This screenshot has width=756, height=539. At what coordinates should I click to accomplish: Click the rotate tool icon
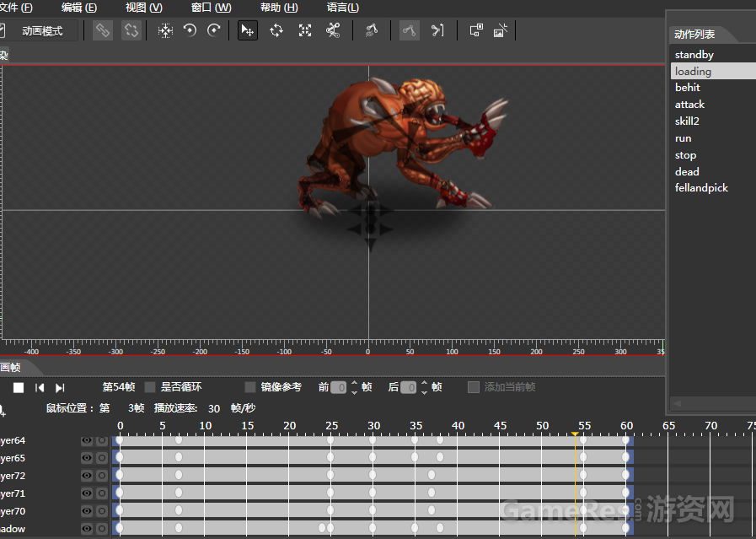(276, 31)
